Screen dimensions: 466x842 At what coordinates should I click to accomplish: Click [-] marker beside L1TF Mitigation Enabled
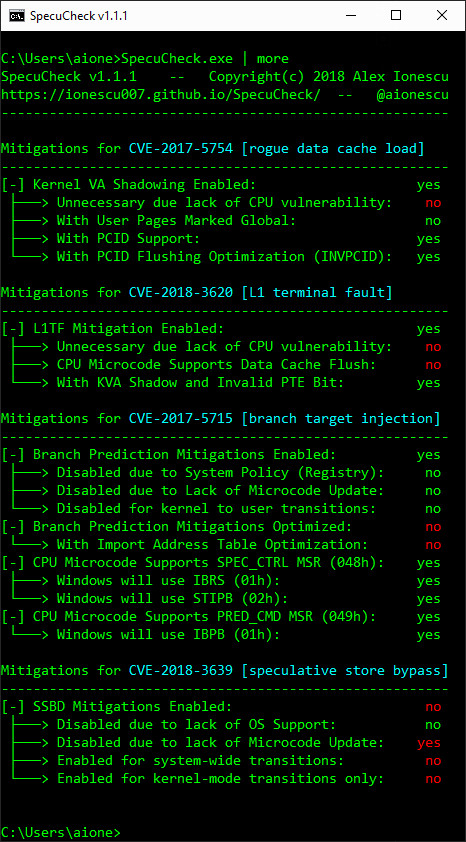[x=13, y=329]
